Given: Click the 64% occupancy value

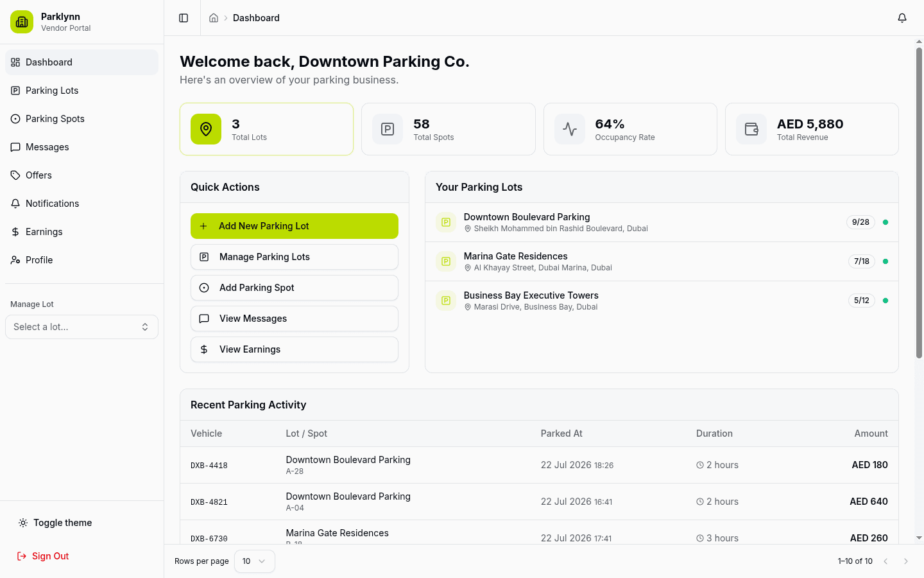Looking at the screenshot, I should pyautogui.click(x=610, y=124).
